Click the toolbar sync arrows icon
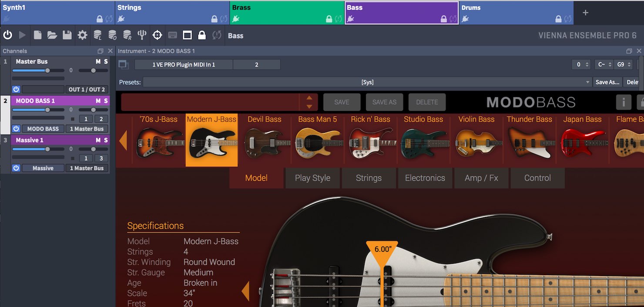The width and height of the screenshot is (644, 307). coord(216,35)
